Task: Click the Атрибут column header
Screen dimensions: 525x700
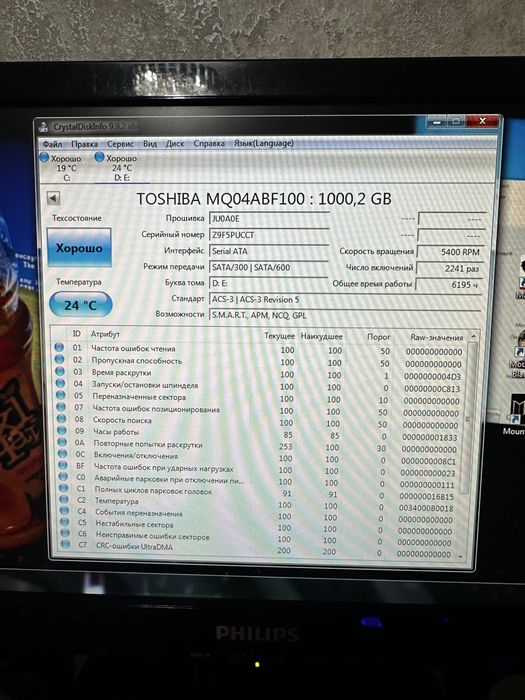Action: click(105, 334)
